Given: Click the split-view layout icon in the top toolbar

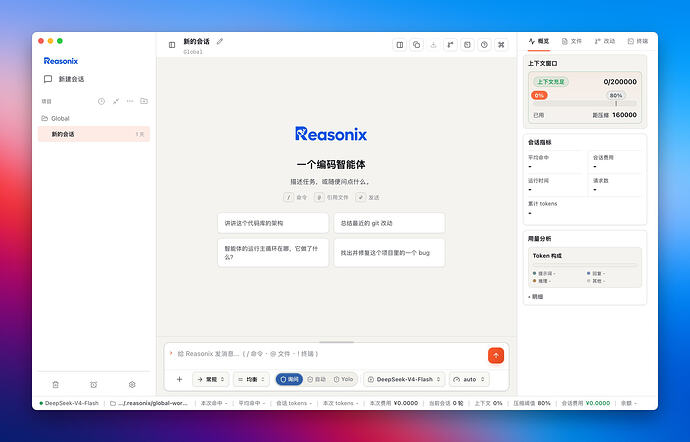Looking at the screenshot, I should [x=400, y=45].
